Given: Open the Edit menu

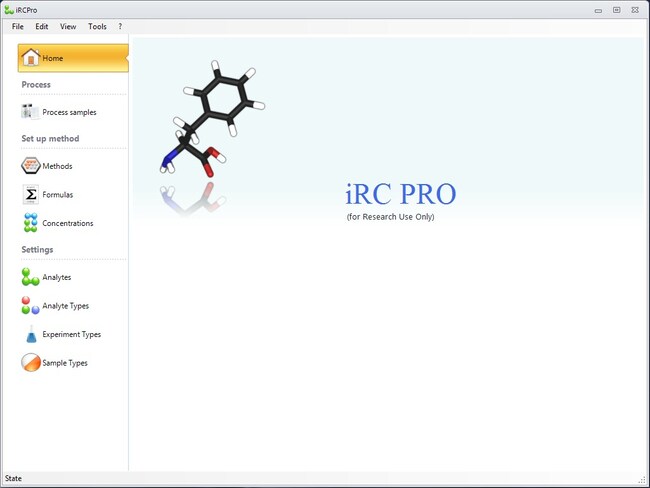Looking at the screenshot, I should 42,26.
